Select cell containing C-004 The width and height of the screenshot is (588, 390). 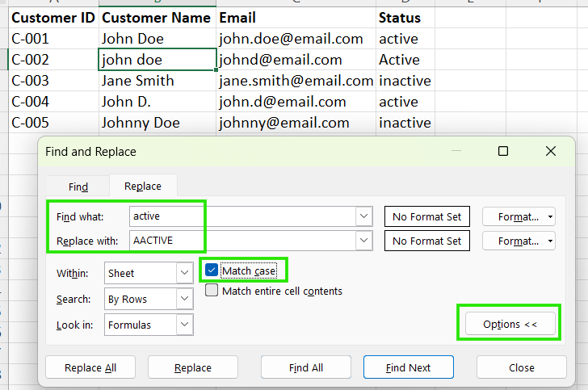coord(53,102)
